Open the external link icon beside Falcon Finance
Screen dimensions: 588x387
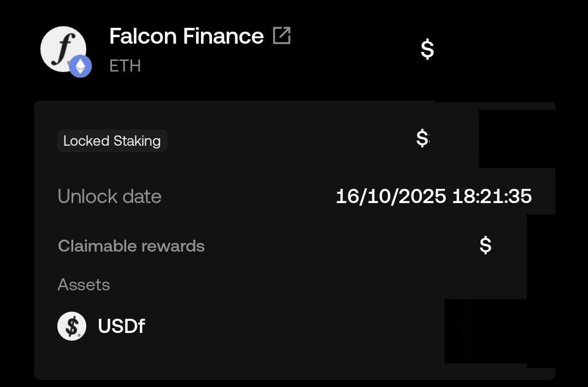pos(282,36)
